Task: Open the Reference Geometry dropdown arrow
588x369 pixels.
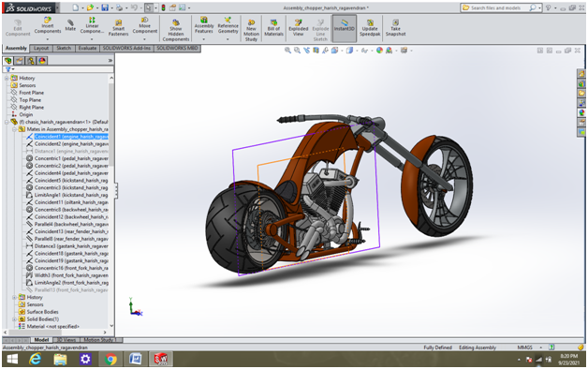Action: (x=228, y=38)
